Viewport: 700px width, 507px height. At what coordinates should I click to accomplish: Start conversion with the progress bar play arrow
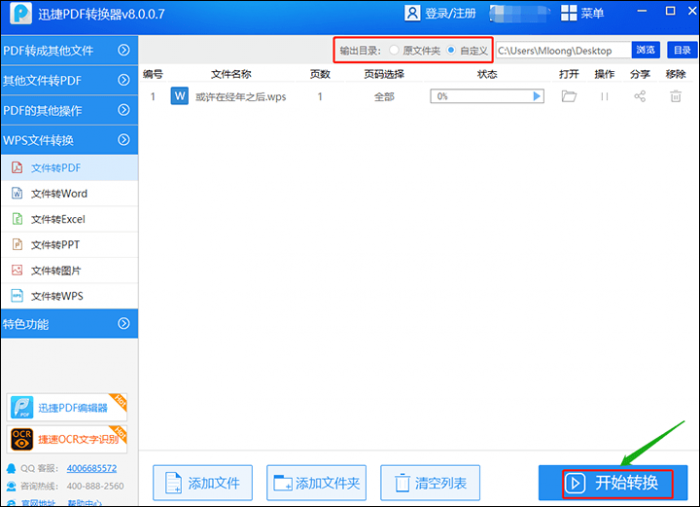[537, 96]
